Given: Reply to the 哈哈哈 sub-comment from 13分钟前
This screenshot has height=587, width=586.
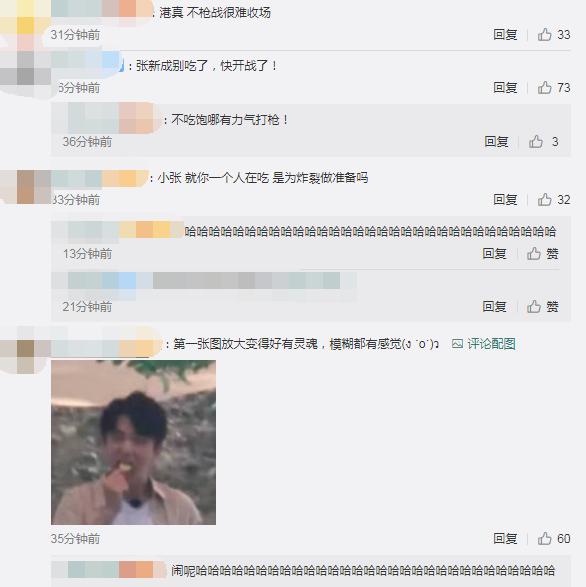Looking at the screenshot, I should click(494, 254).
